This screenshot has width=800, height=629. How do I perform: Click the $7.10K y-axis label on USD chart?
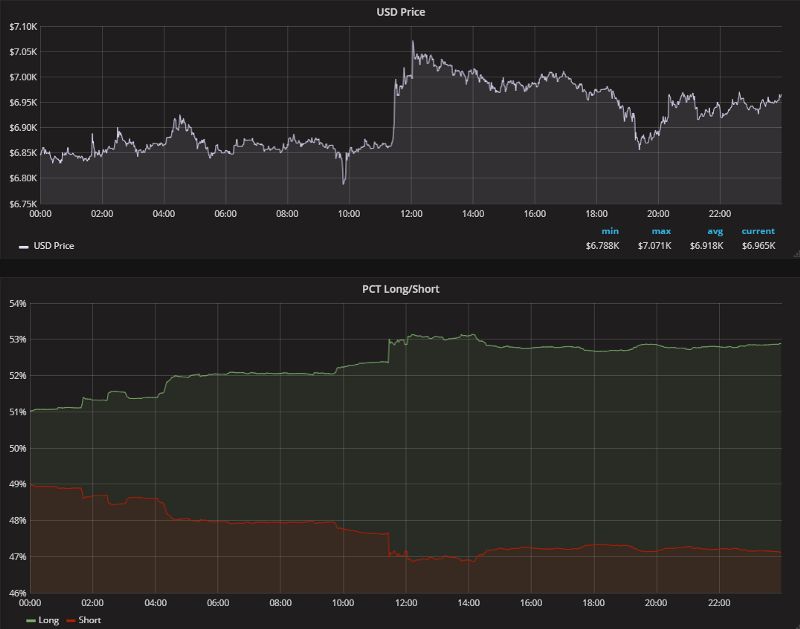pos(20,26)
